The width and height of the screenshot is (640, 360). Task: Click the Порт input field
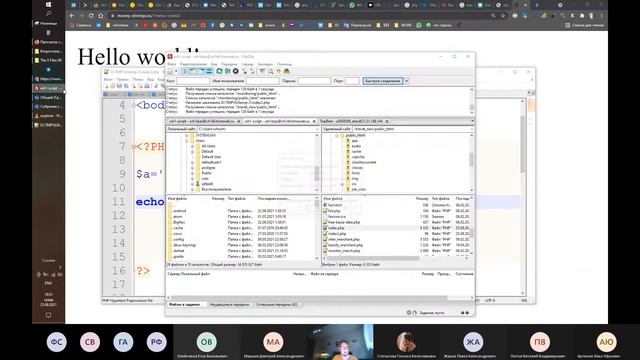click(x=352, y=81)
